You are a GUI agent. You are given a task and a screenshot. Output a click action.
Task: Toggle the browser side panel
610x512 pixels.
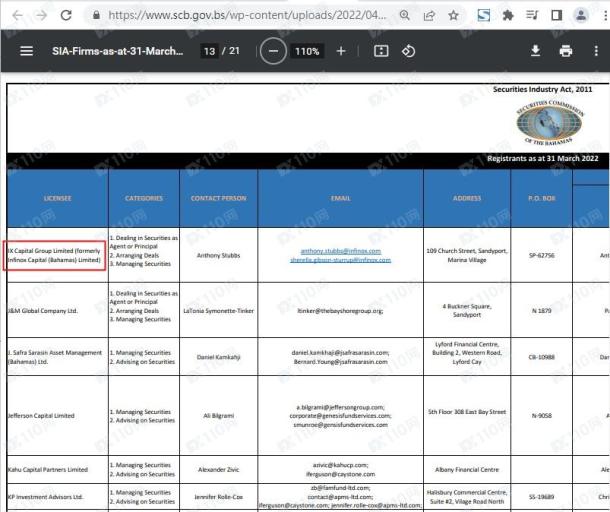click(x=557, y=15)
